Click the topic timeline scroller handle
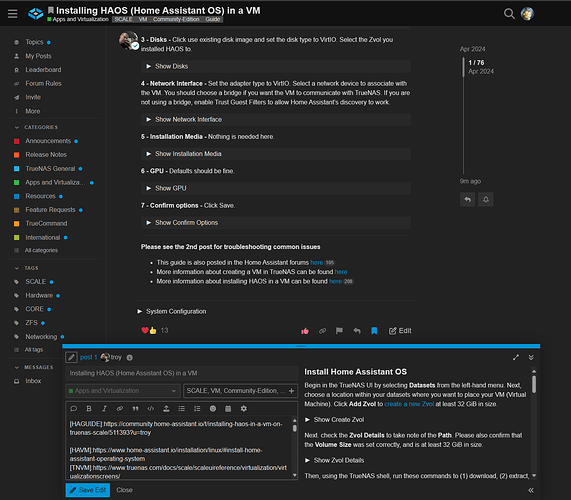Screen dimensions: 571x500 [464, 67]
